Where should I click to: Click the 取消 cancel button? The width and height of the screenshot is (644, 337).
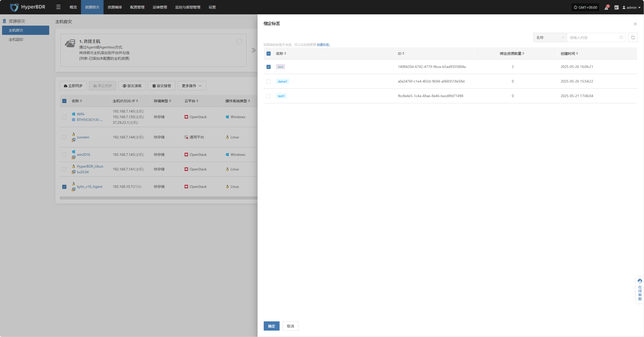point(291,326)
